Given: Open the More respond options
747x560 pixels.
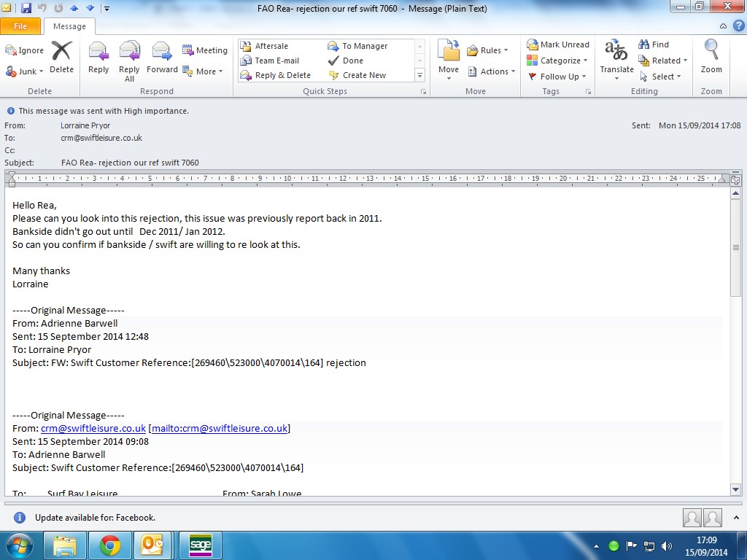Looking at the screenshot, I should coord(203,71).
